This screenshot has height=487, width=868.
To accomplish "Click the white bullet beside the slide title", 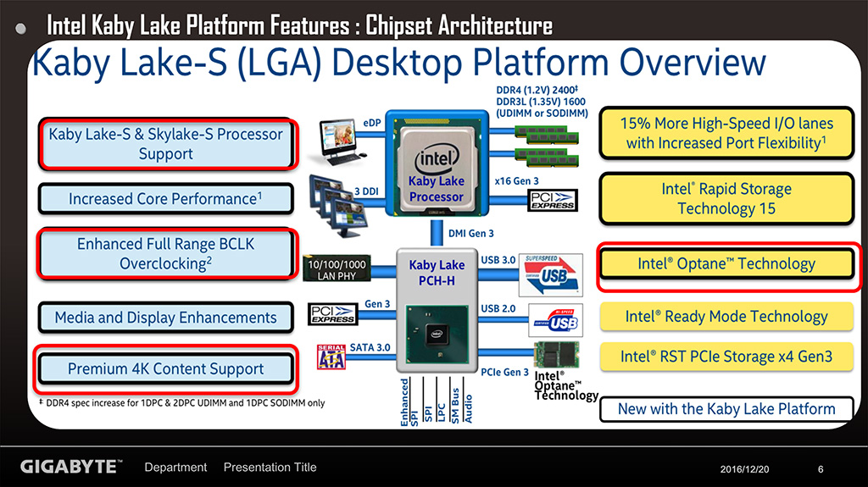I will [21, 29].
